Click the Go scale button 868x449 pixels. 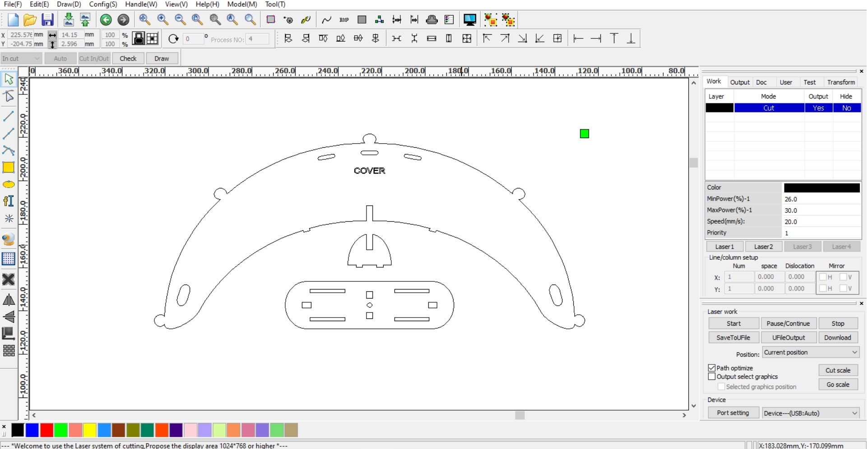838,385
